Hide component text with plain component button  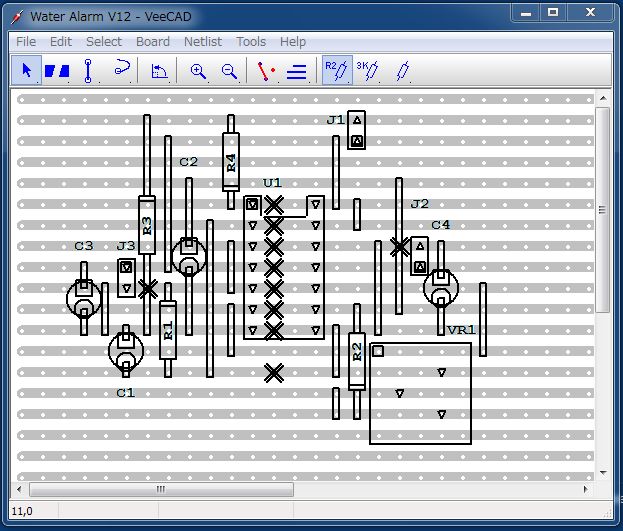pos(402,72)
